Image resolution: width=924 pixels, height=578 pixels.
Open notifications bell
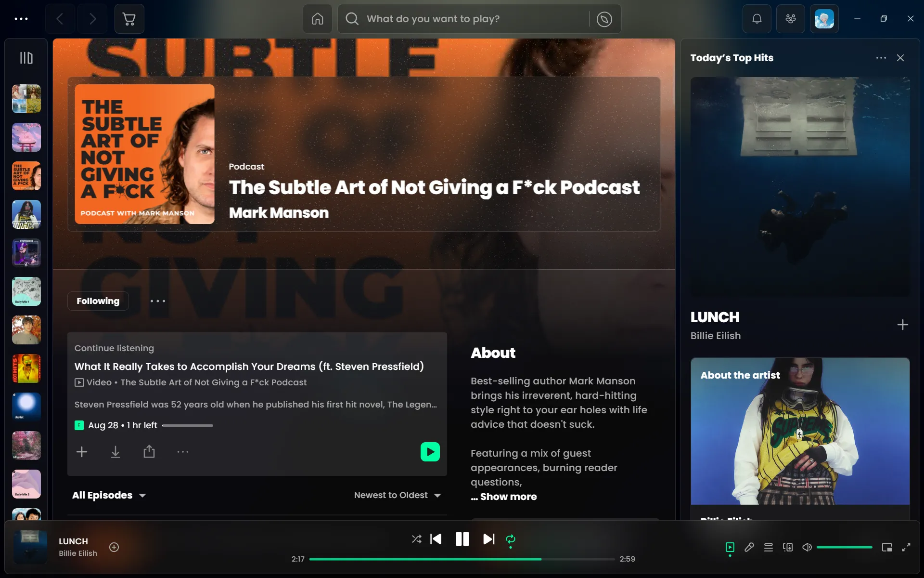pyautogui.click(x=757, y=19)
